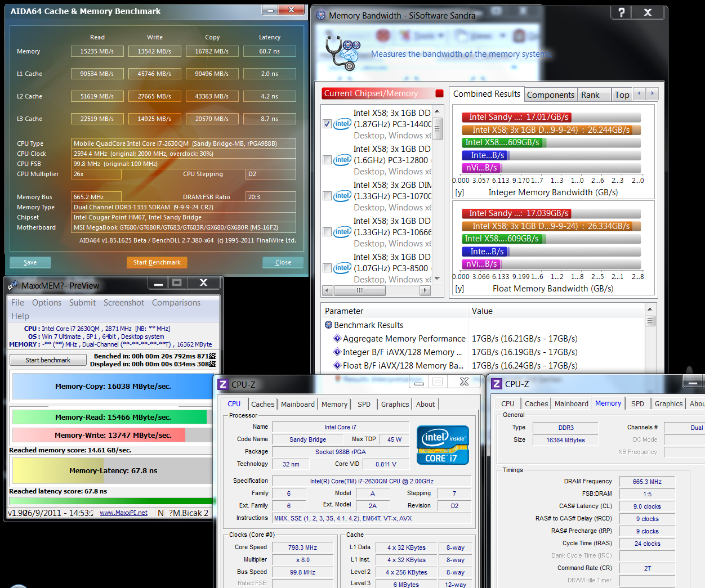Click the CPU-Z logo in CPU window
The height and width of the screenshot is (588, 705).
click(223, 384)
